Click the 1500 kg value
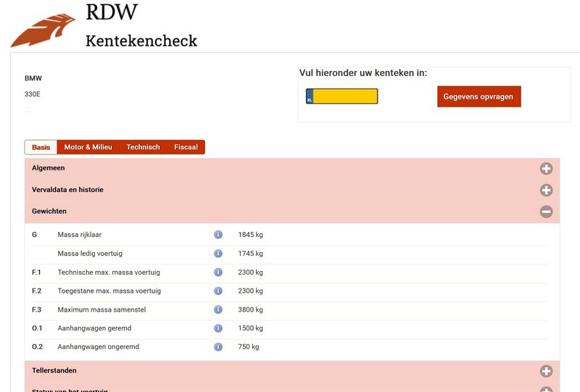 click(x=250, y=328)
